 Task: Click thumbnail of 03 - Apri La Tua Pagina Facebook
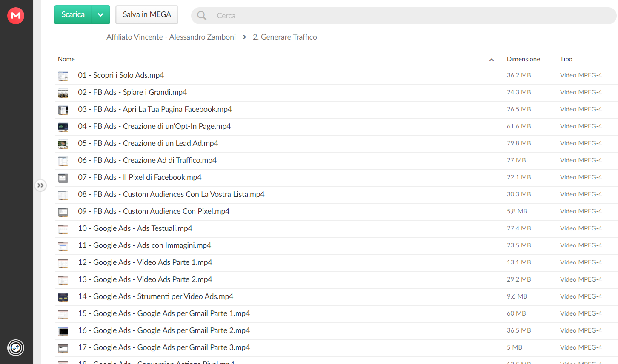(x=63, y=110)
